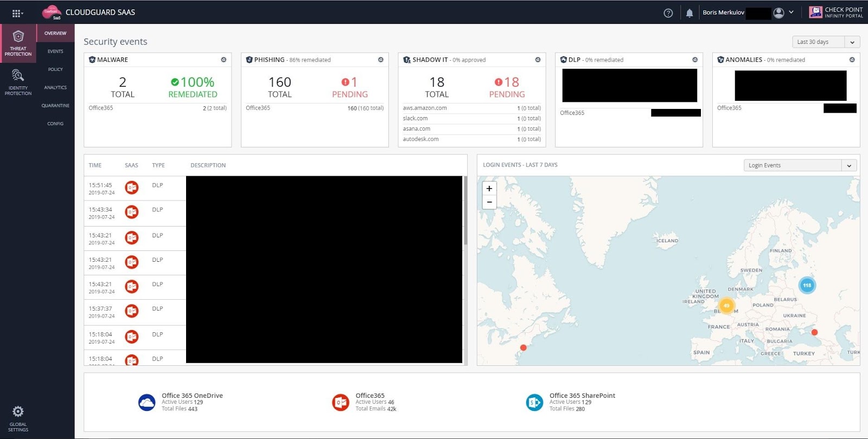Screen dimensions: 868x439
Task: Open Office 365 OneDrive label
Action: pos(192,396)
